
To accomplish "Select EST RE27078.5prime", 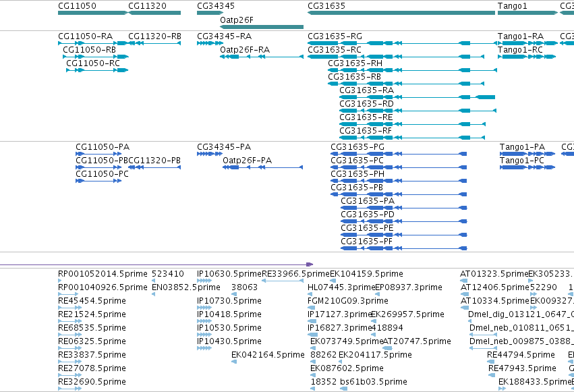I will [92, 368].
